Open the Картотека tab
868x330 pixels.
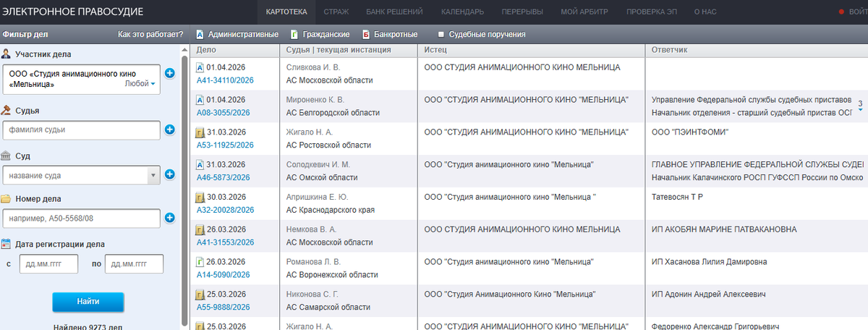tap(286, 12)
